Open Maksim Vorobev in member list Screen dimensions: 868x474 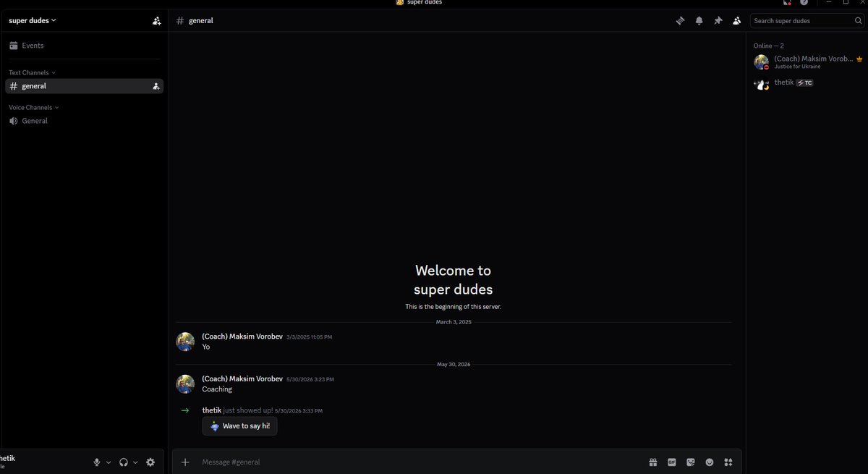pos(807,62)
